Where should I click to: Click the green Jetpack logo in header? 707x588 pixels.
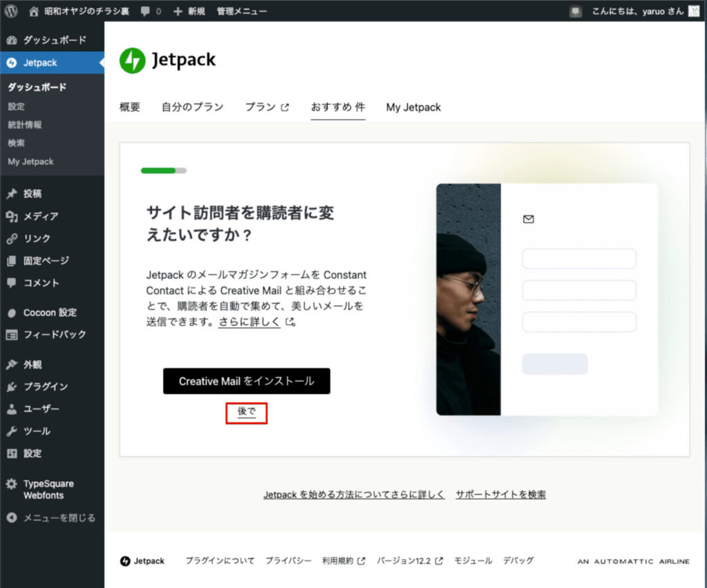click(133, 60)
